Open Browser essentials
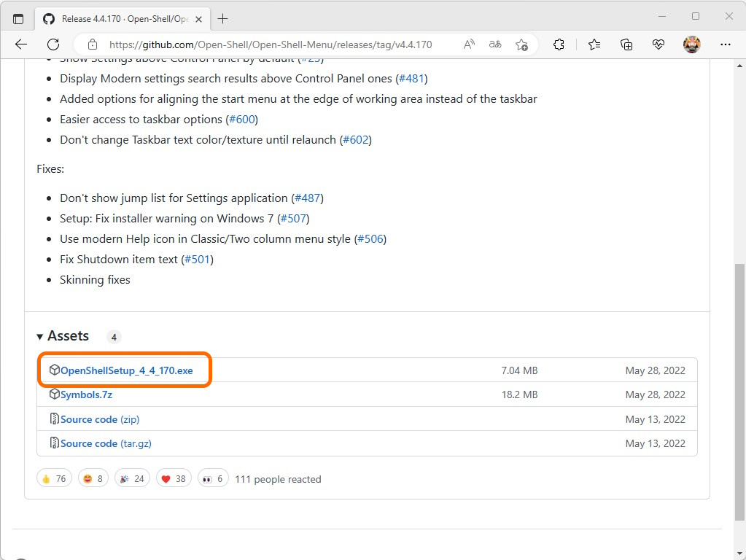 coord(658,44)
